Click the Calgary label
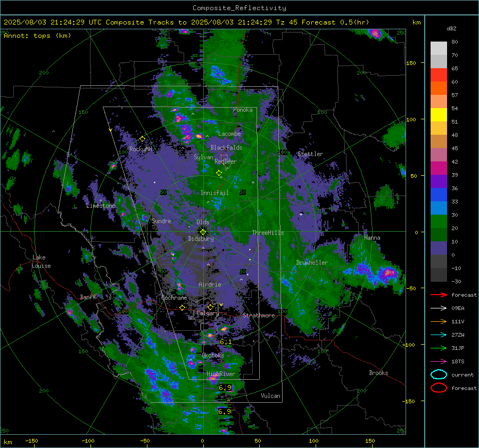Screen dimensions: 479x448 coord(208,313)
